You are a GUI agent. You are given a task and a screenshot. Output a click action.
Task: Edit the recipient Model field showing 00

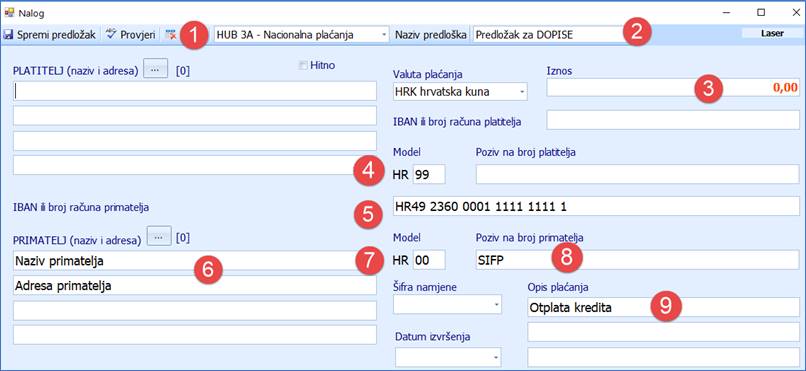coord(429,260)
